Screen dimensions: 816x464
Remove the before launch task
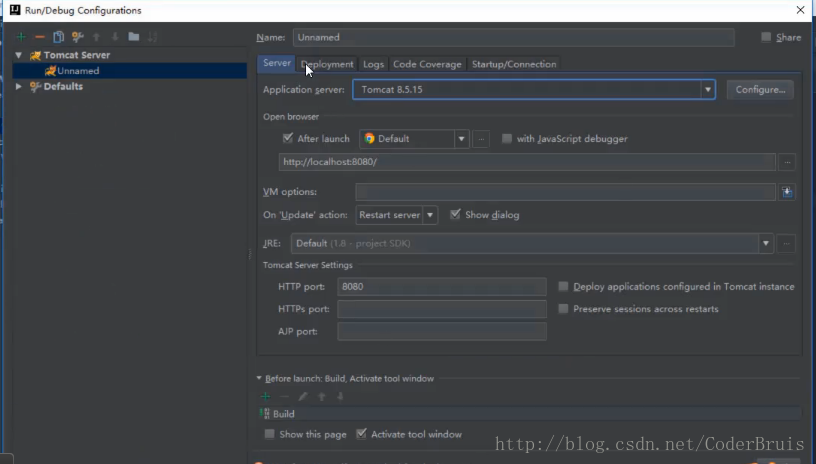point(284,396)
